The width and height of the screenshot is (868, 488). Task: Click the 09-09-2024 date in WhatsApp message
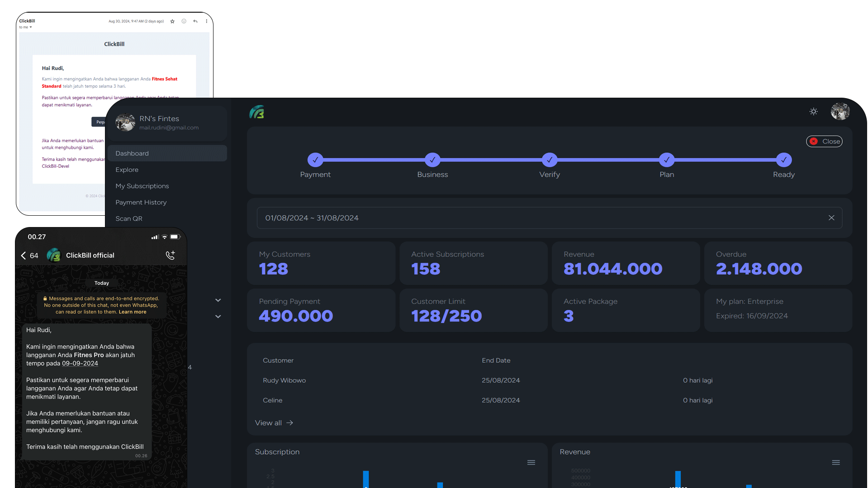click(x=80, y=364)
